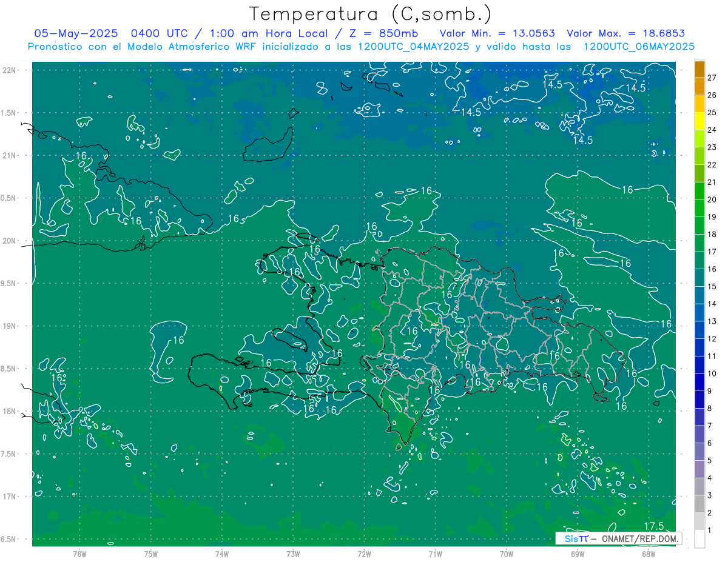The height and width of the screenshot is (562, 728).
Task: Click the '11' color scale label
Action: pos(712,356)
